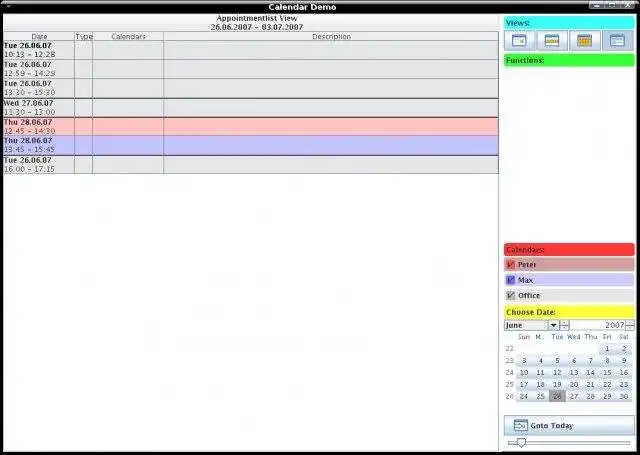Open the June month dropdown
Viewport: 640px width, 455px height.
click(553, 325)
